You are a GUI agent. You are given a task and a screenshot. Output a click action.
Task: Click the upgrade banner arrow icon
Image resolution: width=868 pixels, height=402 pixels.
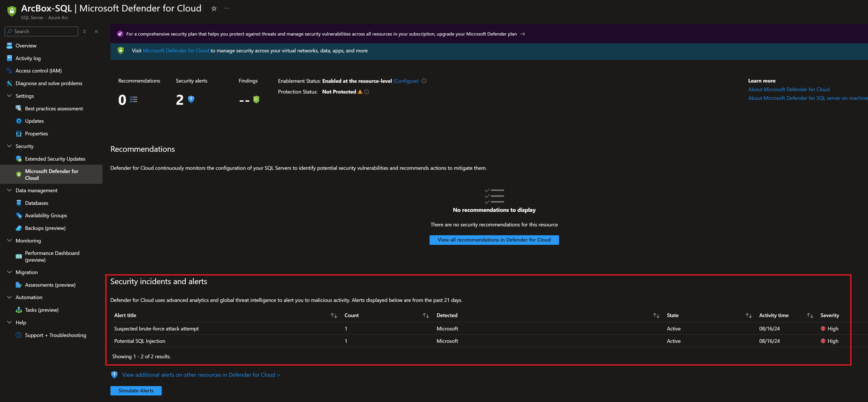pos(522,34)
